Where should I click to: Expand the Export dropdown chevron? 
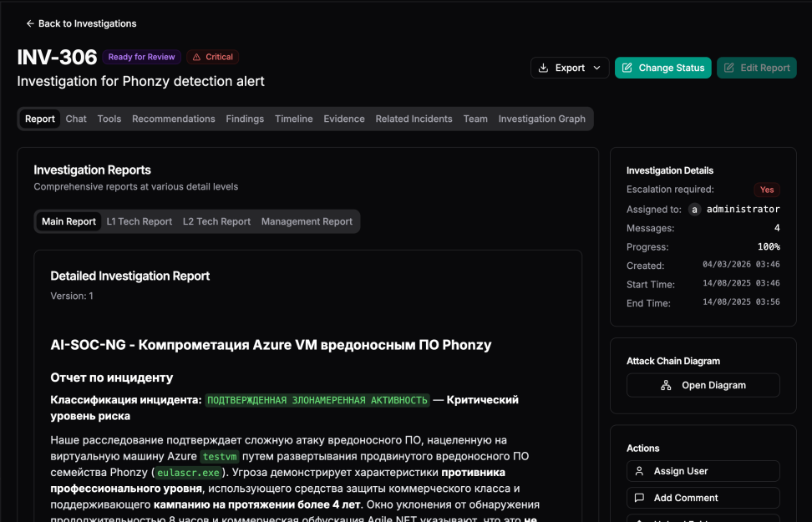tap(596, 68)
